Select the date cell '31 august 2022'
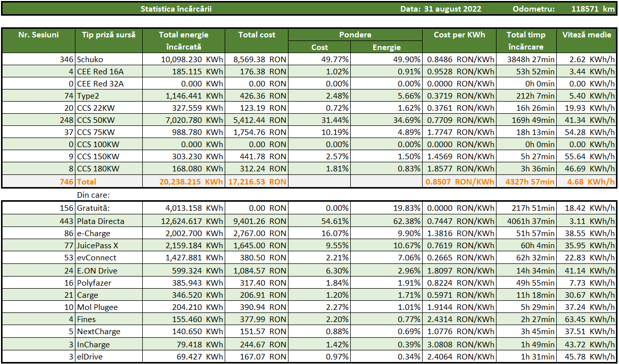 pos(452,9)
